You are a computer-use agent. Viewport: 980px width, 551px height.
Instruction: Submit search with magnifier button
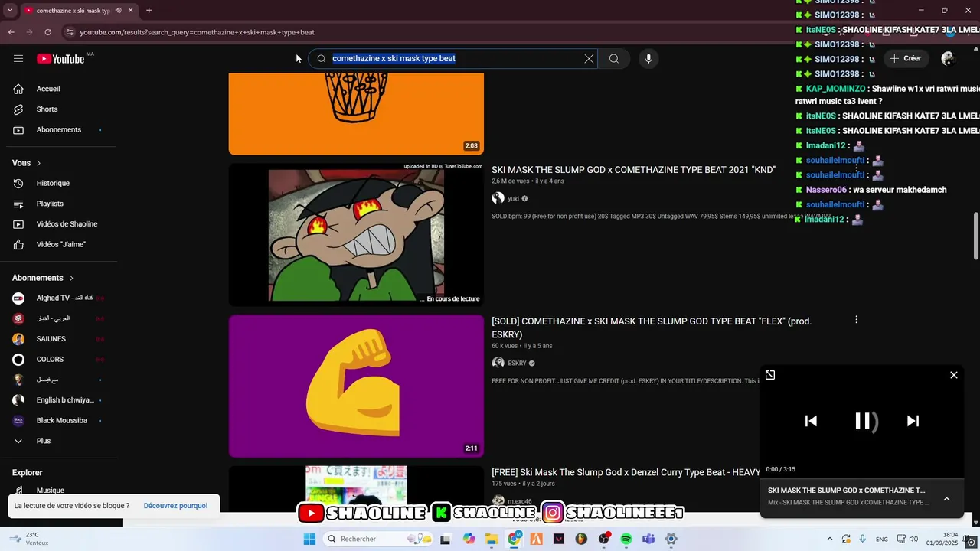pos(614,59)
